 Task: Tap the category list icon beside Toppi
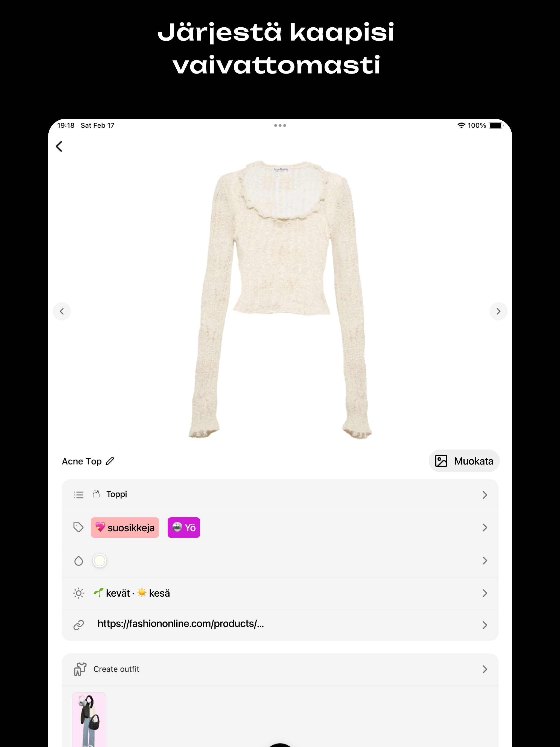79,495
